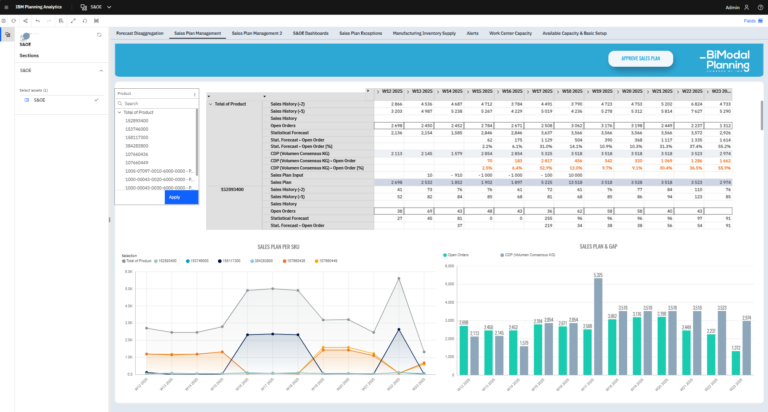Click the first toolbar icon at far left
The image size is (768, 412).
point(3,21)
